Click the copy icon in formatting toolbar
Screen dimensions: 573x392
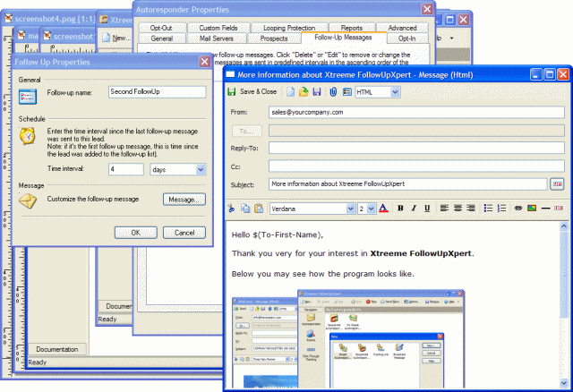[x=245, y=209]
